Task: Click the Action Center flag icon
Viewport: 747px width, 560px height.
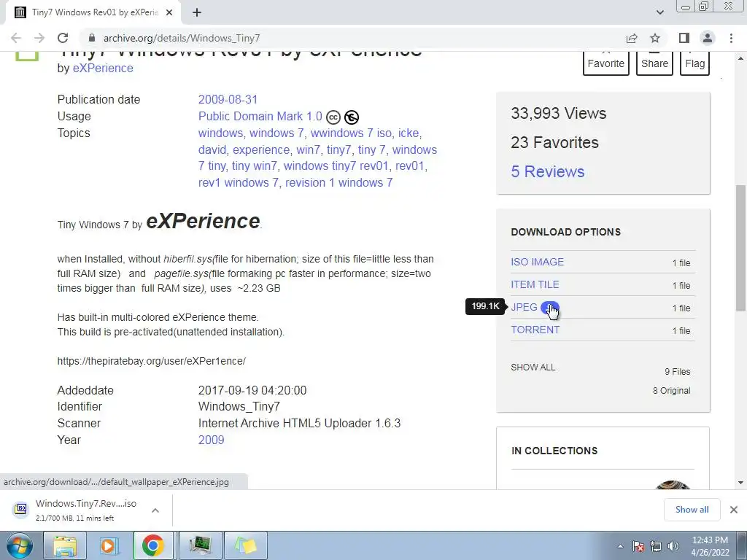Action: tap(639, 546)
